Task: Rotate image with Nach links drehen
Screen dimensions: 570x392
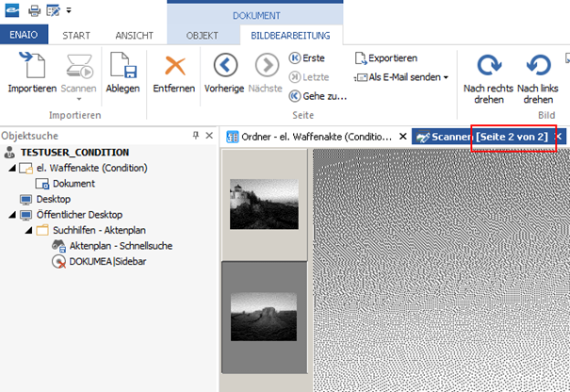Action: pyautogui.click(x=538, y=67)
